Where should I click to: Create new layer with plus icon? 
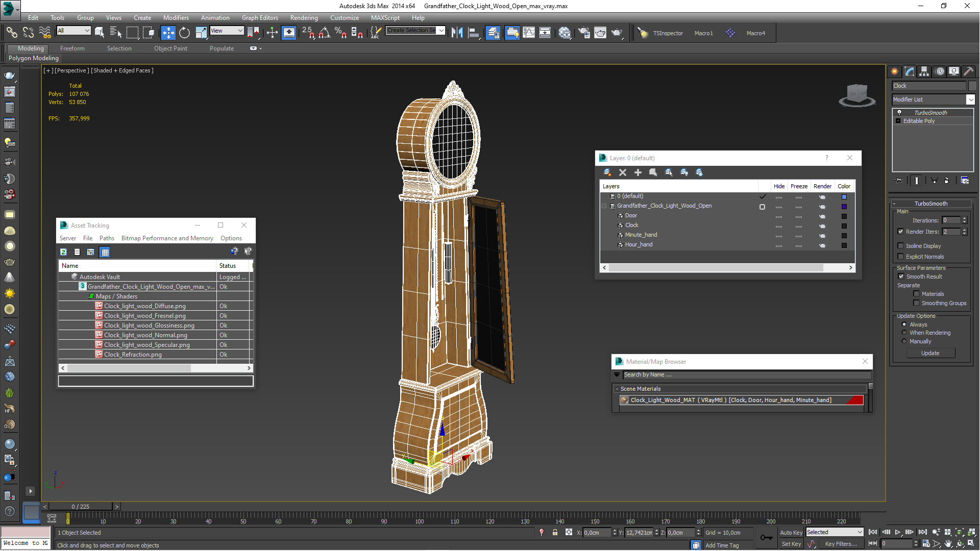(638, 172)
